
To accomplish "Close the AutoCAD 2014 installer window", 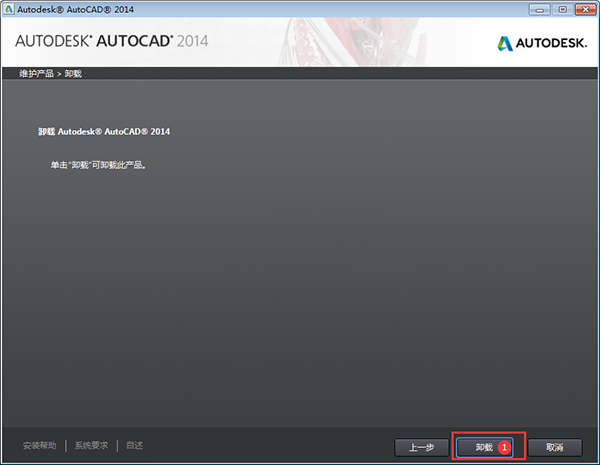I will 585,10.
